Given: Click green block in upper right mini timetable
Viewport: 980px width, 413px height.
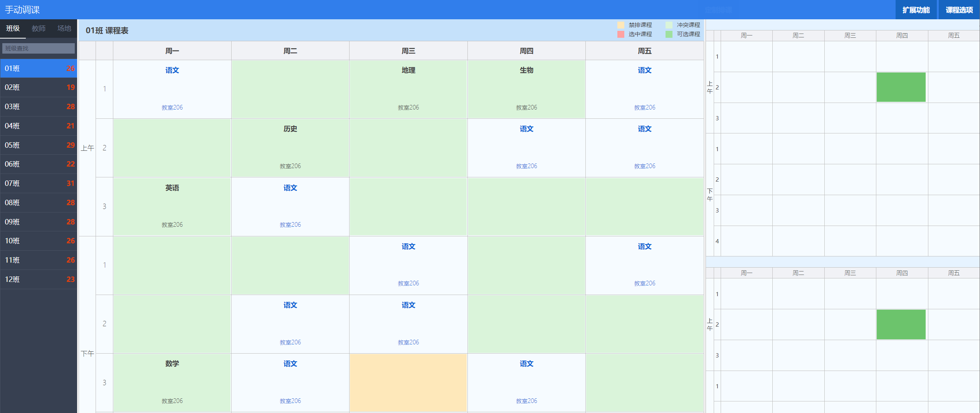Looking at the screenshot, I should [x=901, y=87].
